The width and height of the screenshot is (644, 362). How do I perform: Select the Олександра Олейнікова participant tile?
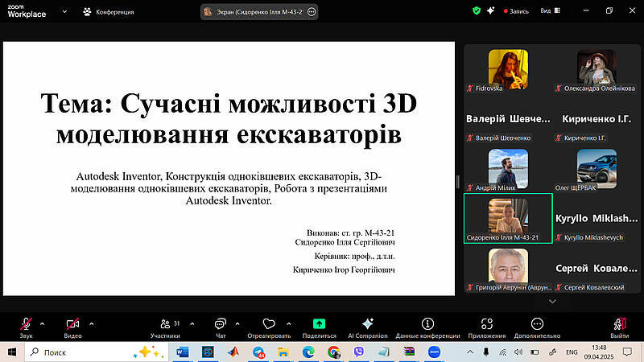[597, 69]
